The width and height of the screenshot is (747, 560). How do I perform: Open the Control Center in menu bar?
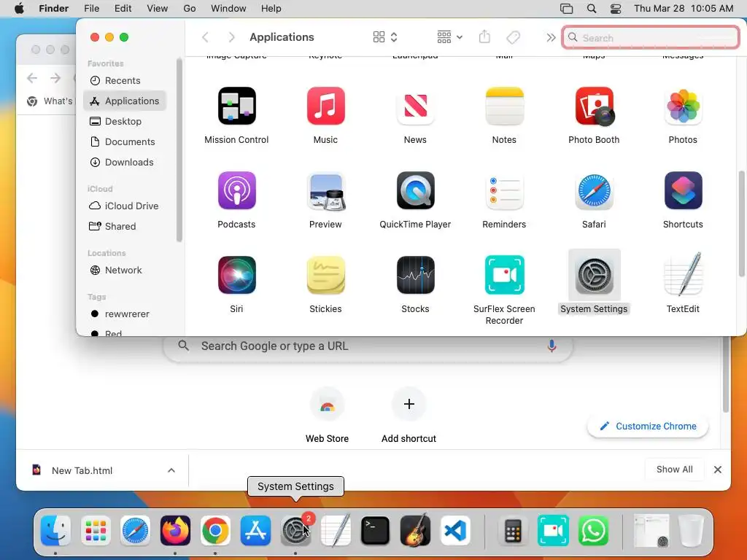616,9
